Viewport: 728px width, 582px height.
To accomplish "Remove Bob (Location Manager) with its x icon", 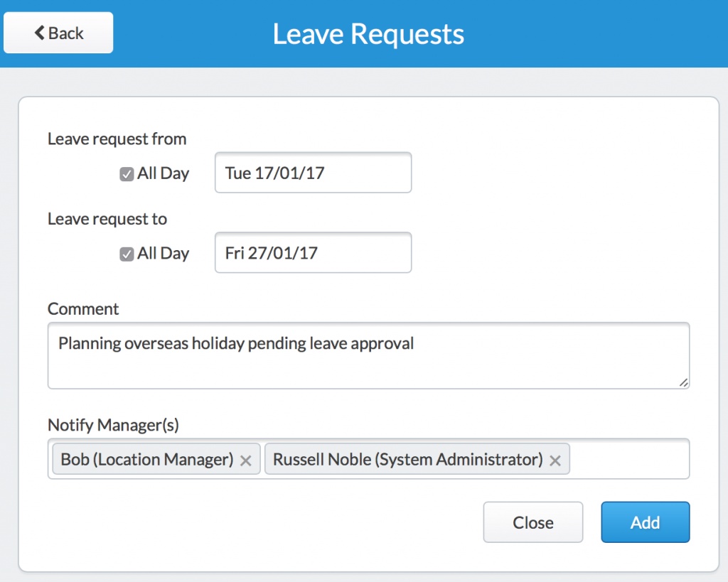I will click(246, 460).
